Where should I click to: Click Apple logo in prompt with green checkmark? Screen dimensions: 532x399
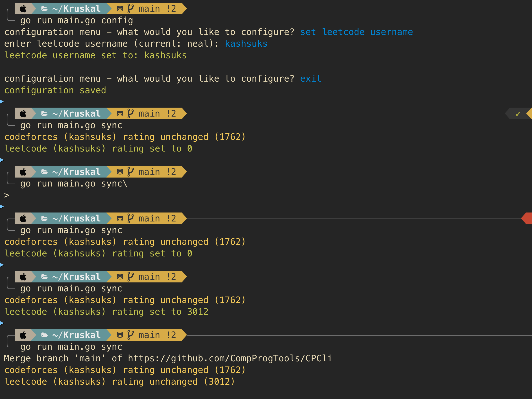pos(23,113)
